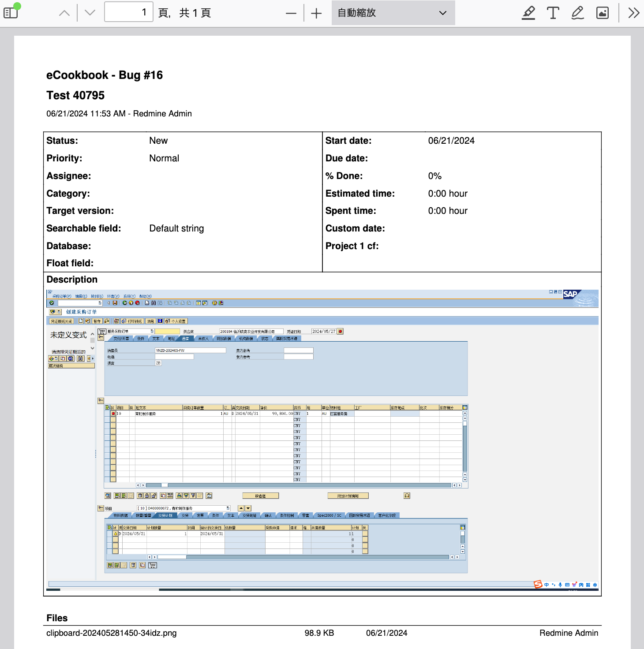Click the 'Files' section heading
The image size is (644, 649).
[x=57, y=618]
